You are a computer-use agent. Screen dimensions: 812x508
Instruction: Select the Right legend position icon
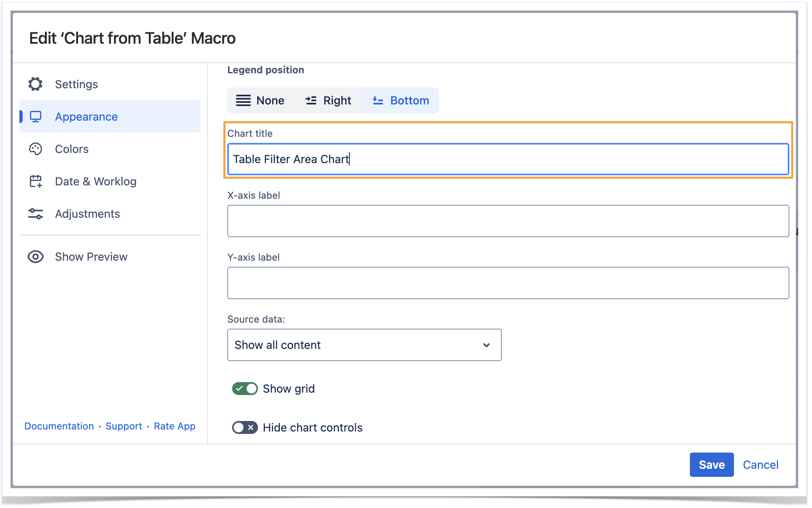click(x=311, y=100)
